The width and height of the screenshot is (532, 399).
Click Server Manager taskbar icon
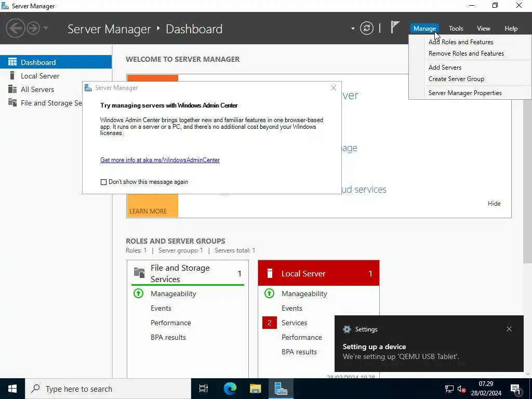click(281, 389)
